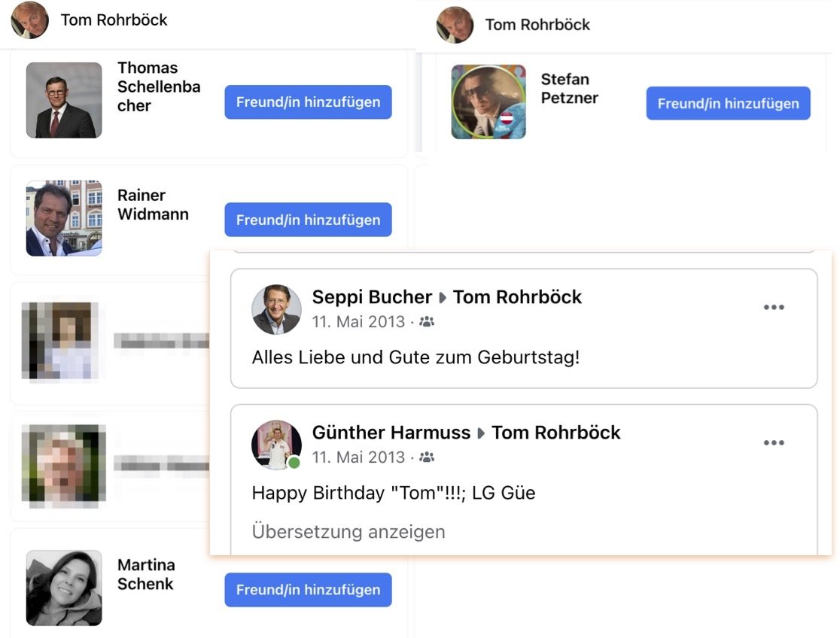
Task: Show translation via Übersetzung anzeigen
Action: (348, 532)
